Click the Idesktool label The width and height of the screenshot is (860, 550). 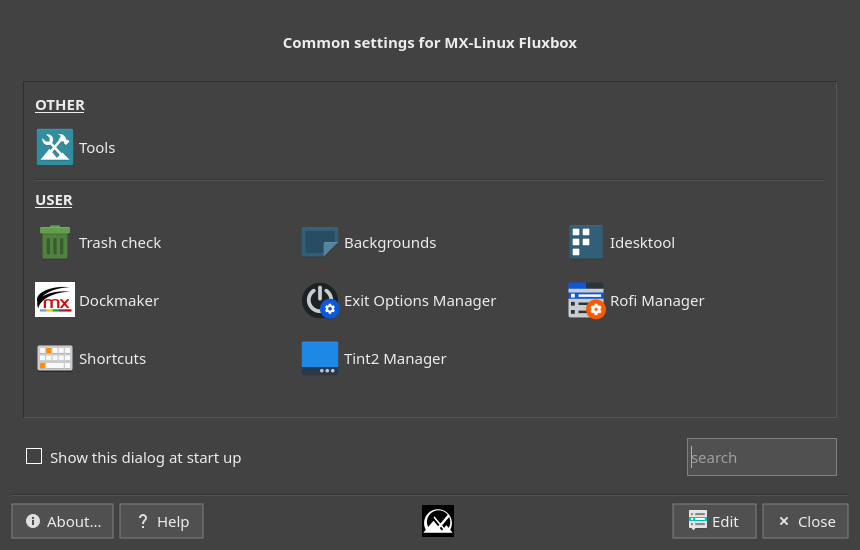pos(642,242)
